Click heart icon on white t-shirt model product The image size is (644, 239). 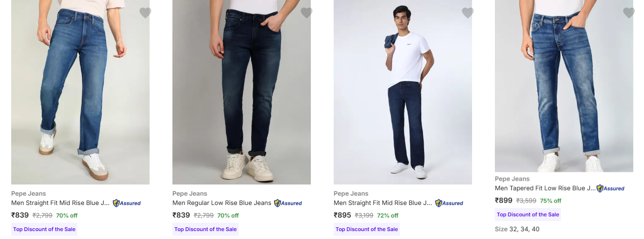point(467,13)
